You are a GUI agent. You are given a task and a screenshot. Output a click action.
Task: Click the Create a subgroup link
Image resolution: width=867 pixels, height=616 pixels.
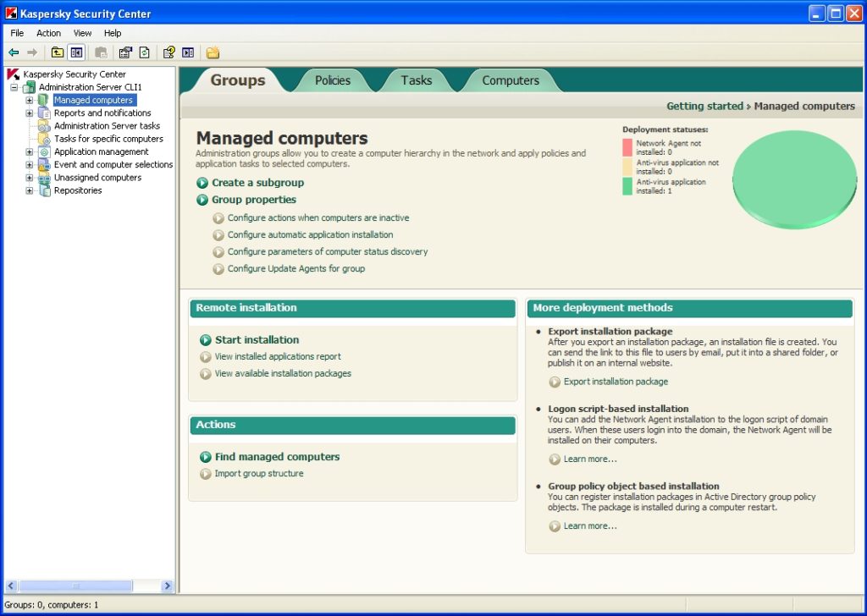(x=257, y=183)
